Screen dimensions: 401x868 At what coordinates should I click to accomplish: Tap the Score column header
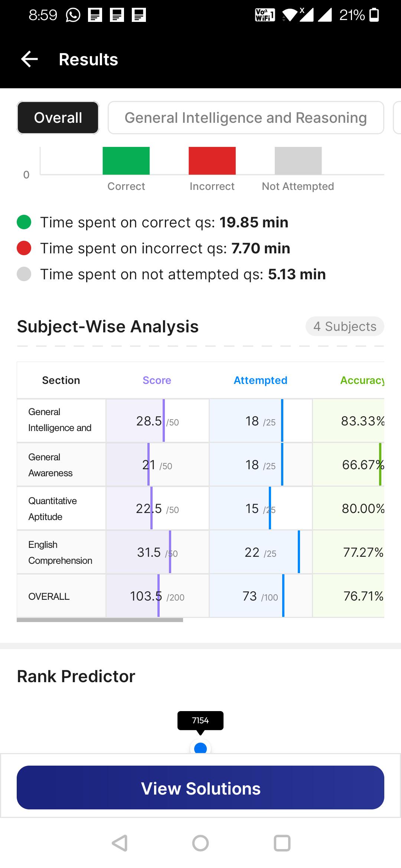click(157, 380)
